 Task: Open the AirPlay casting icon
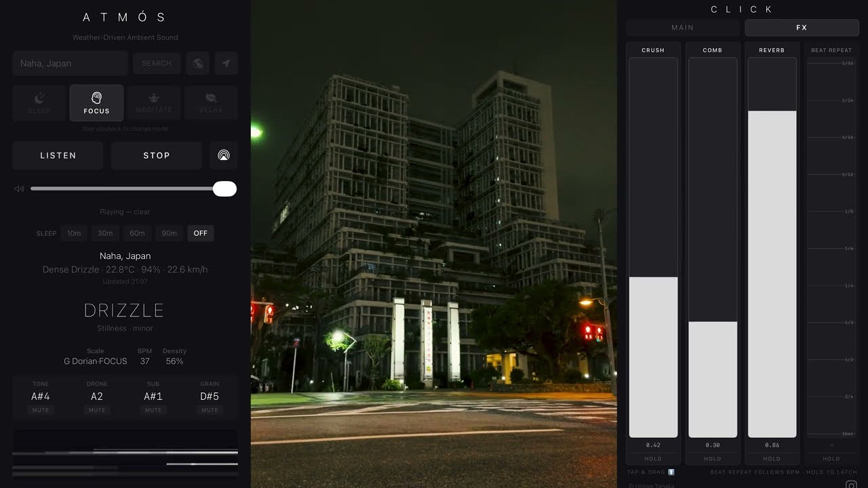[x=224, y=155]
